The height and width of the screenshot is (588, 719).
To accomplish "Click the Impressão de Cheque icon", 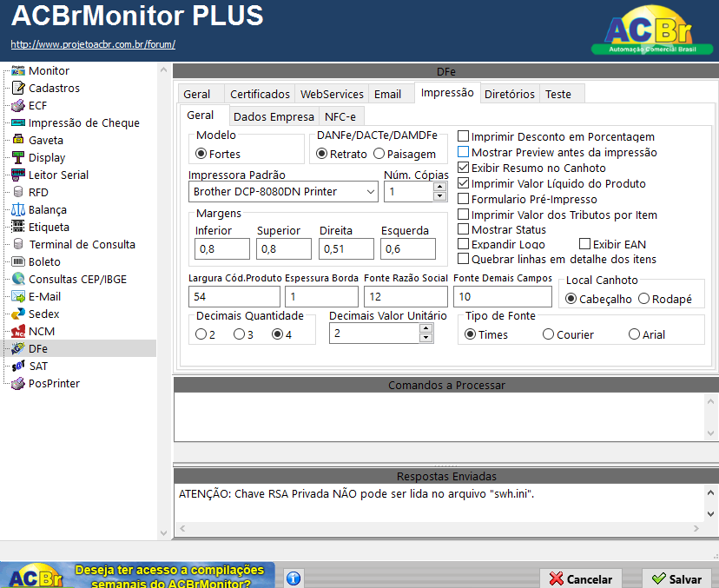I will 18,122.
